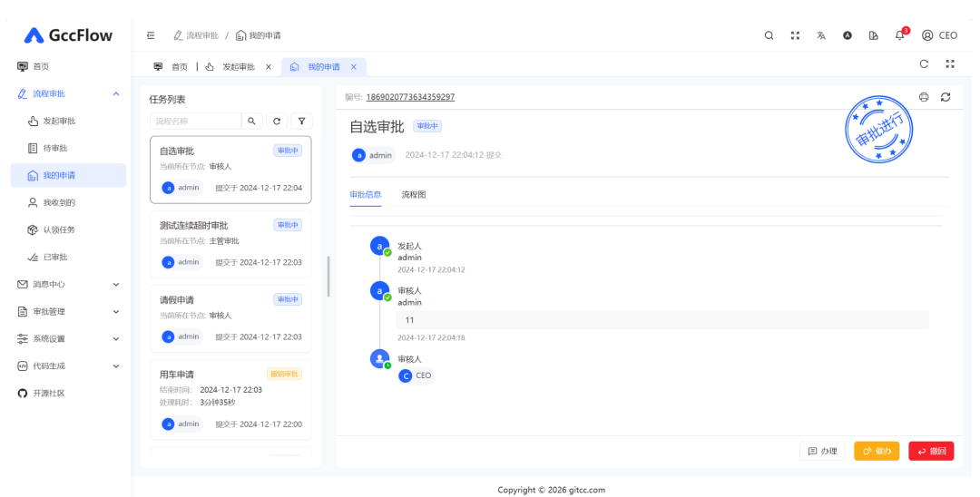Close the 发起审批 page tab

click(x=269, y=67)
